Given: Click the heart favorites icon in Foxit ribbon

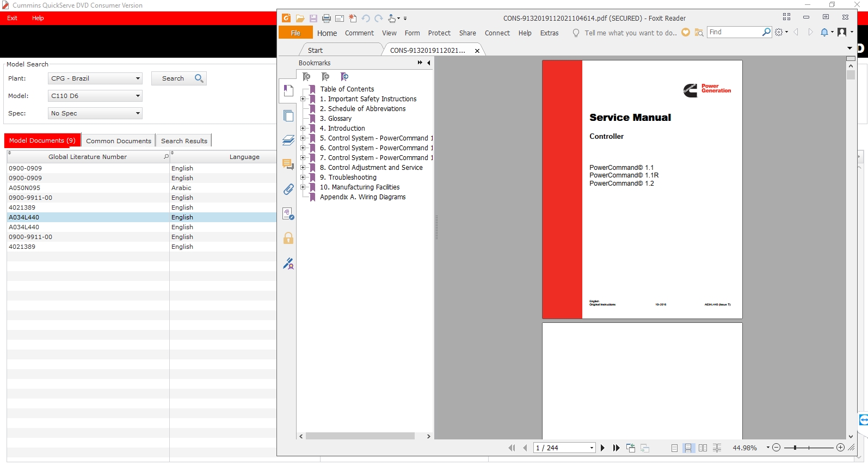Looking at the screenshot, I should click(686, 33).
